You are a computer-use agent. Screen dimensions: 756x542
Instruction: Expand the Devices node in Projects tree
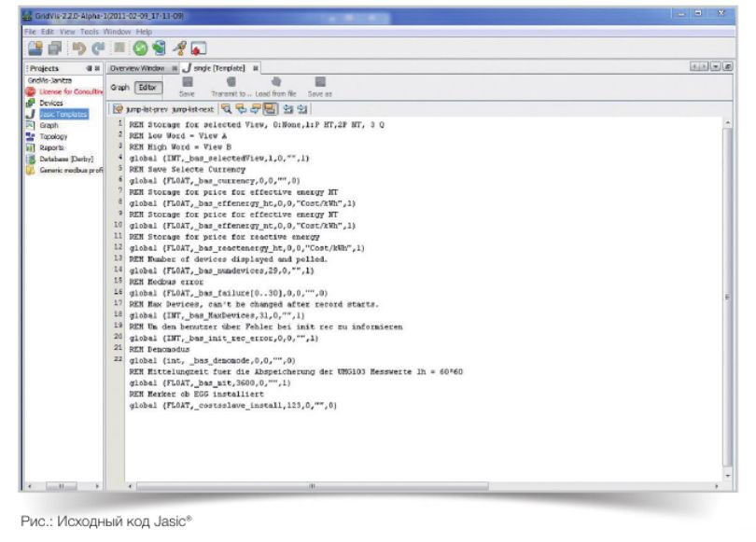pos(44,103)
